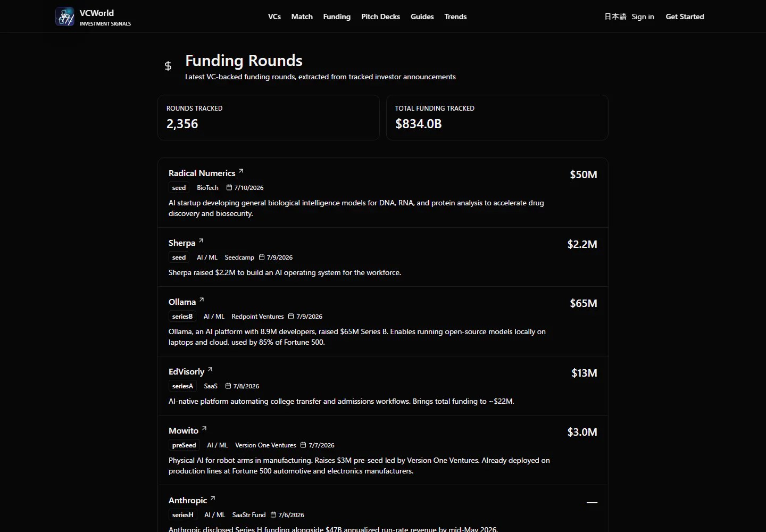The width and height of the screenshot is (766, 532).
Task: Click the AI / ML label on Sherpa
Action: tap(207, 257)
